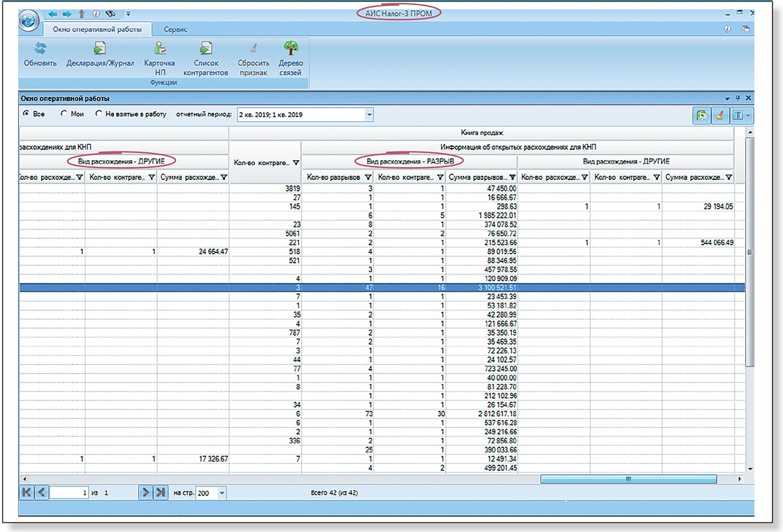
Task: Open Список контрагентов list
Action: click(x=206, y=50)
